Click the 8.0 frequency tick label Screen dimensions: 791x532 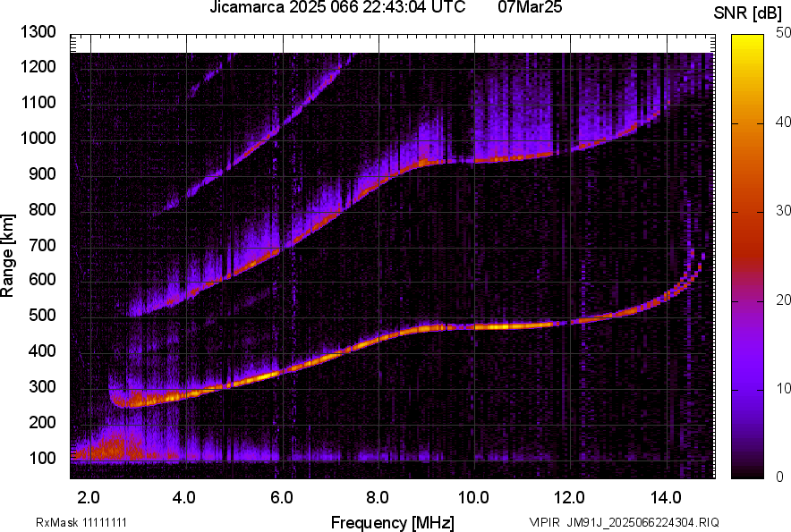click(x=377, y=495)
